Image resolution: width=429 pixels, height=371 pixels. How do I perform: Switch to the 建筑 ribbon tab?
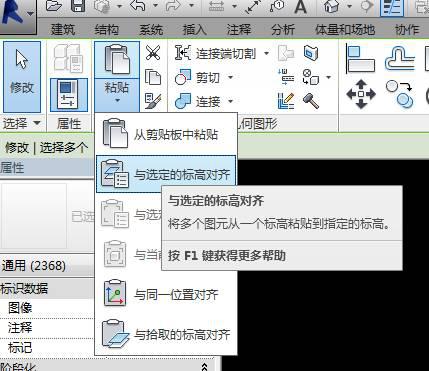tap(63, 30)
